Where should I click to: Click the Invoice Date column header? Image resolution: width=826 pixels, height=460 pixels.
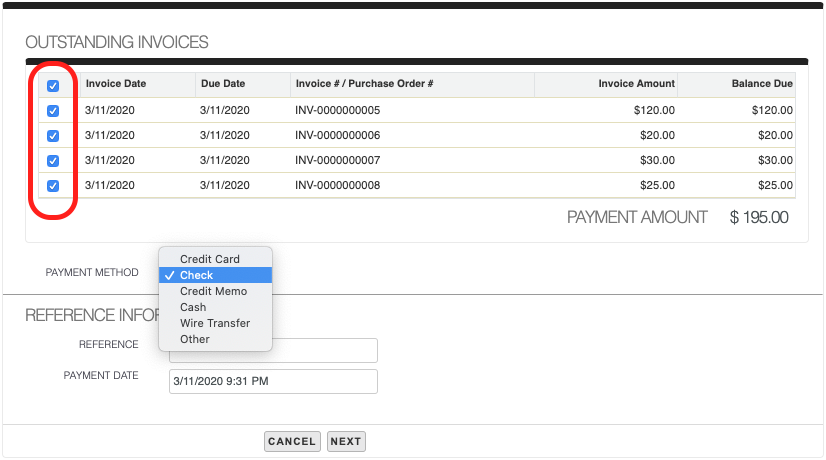pos(116,84)
